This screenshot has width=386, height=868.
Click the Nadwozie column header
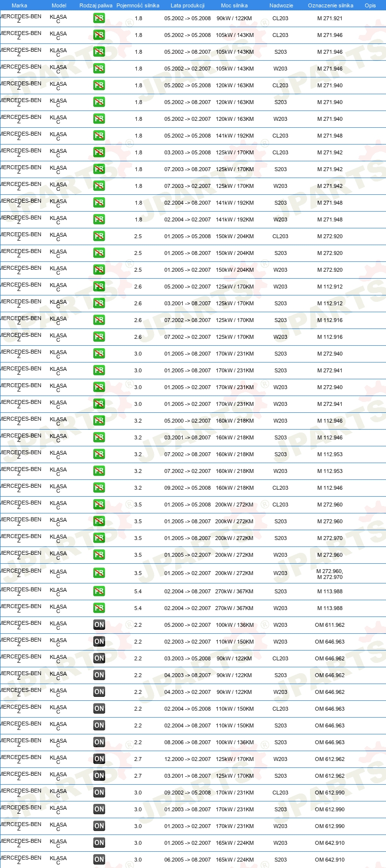(x=281, y=5)
